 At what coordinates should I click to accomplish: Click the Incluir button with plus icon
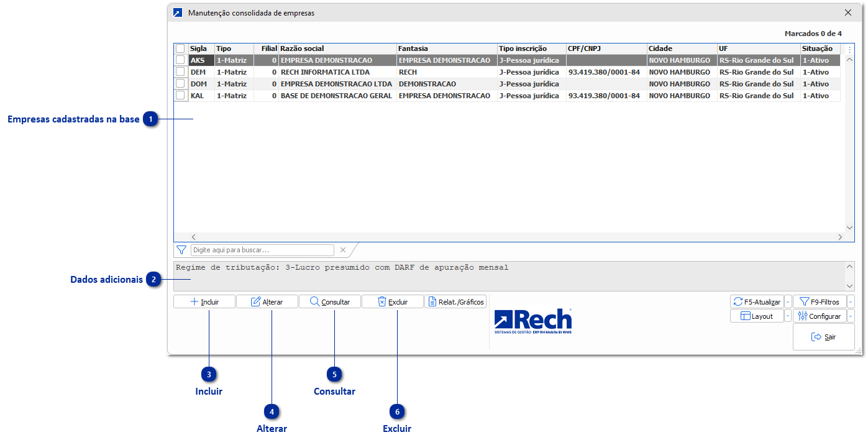(204, 301)
